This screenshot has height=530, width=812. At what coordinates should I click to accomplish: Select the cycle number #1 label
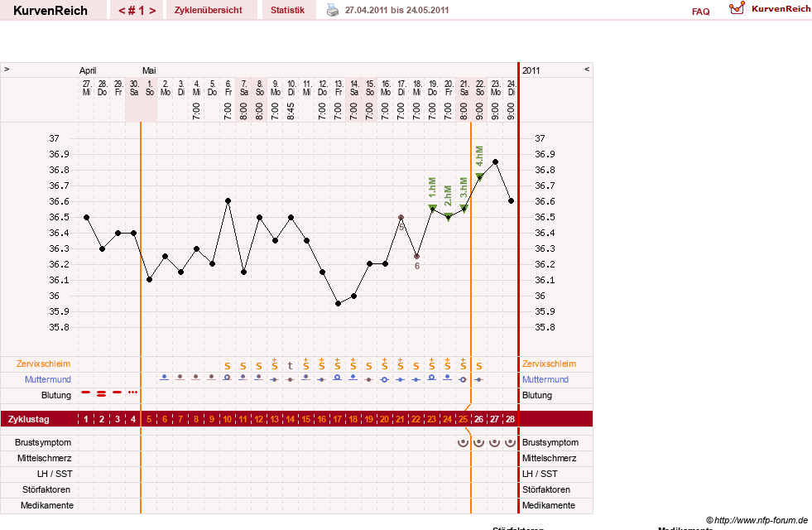tap(137, 11)
